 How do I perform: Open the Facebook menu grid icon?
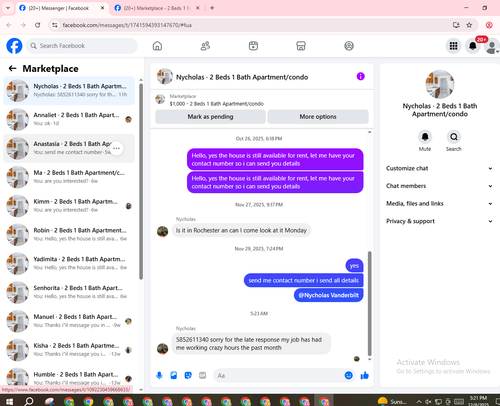coord(453,46)
